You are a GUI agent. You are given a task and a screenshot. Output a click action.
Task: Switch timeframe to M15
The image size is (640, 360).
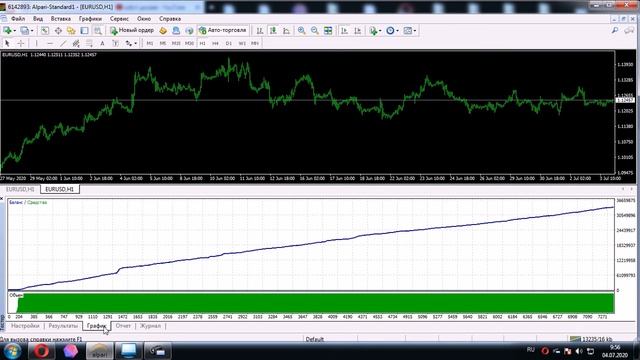pyautogui.click(x=176, y=43)
